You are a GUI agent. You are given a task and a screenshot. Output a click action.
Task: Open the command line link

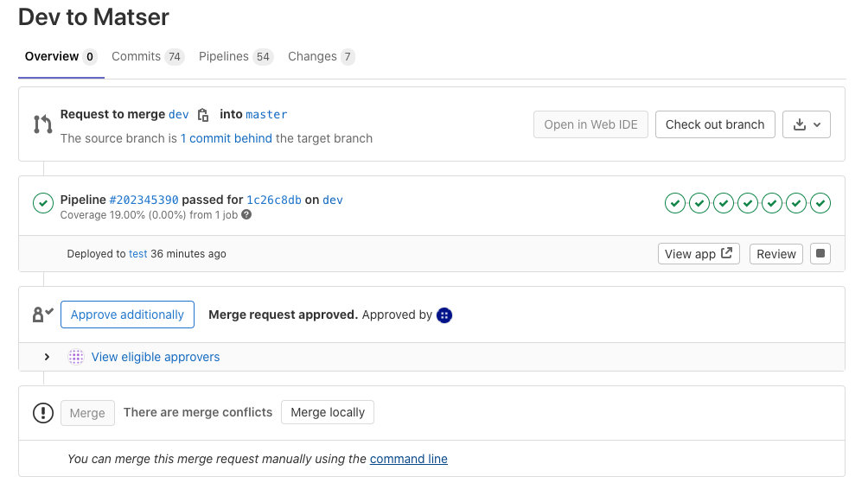pos(409,459)
